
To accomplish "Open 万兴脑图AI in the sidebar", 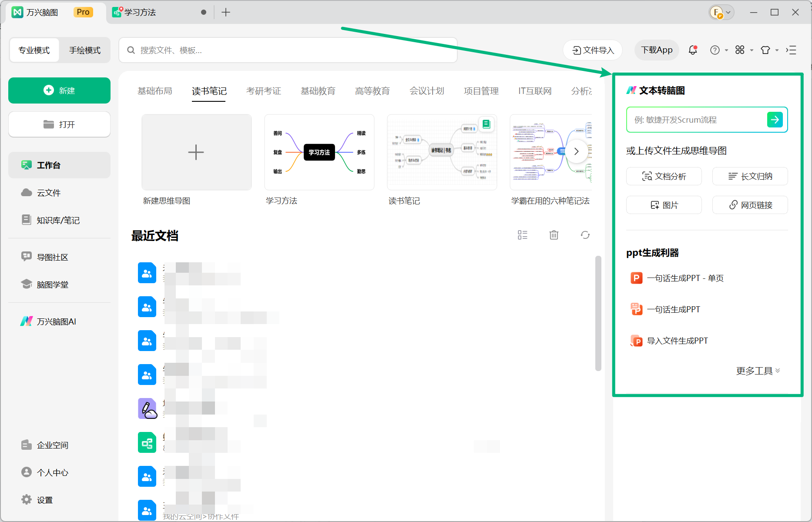I will coord(59,321).
